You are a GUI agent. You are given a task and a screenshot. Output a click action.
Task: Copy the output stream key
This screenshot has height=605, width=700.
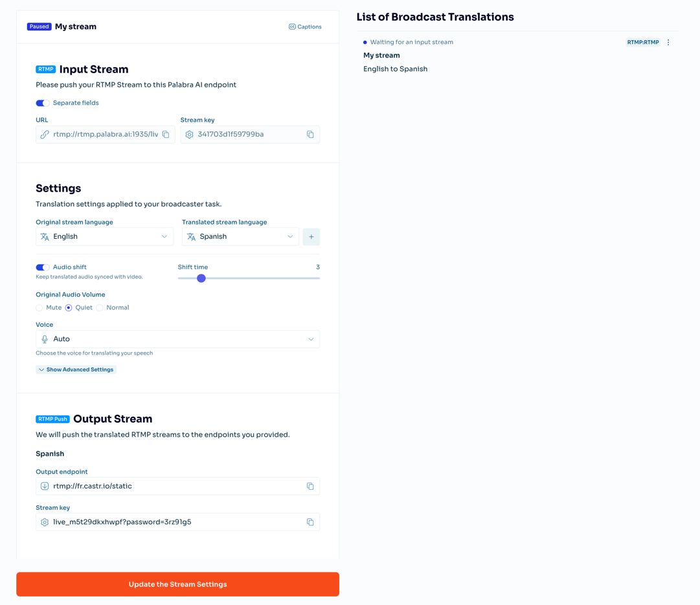(310, 522)
